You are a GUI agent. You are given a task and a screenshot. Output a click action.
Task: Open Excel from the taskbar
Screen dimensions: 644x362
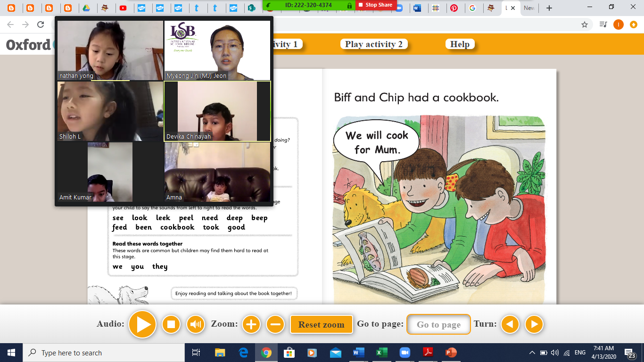[381, 353]
